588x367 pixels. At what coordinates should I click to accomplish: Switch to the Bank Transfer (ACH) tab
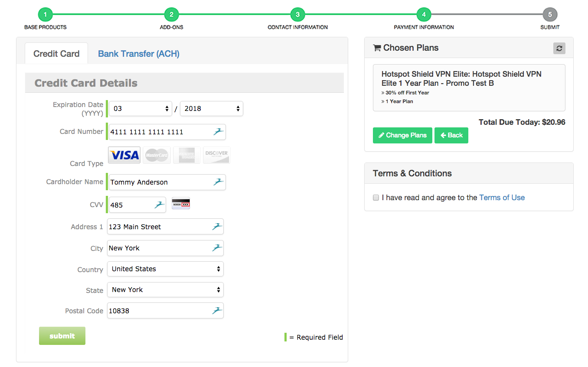[x=139, y=54]
